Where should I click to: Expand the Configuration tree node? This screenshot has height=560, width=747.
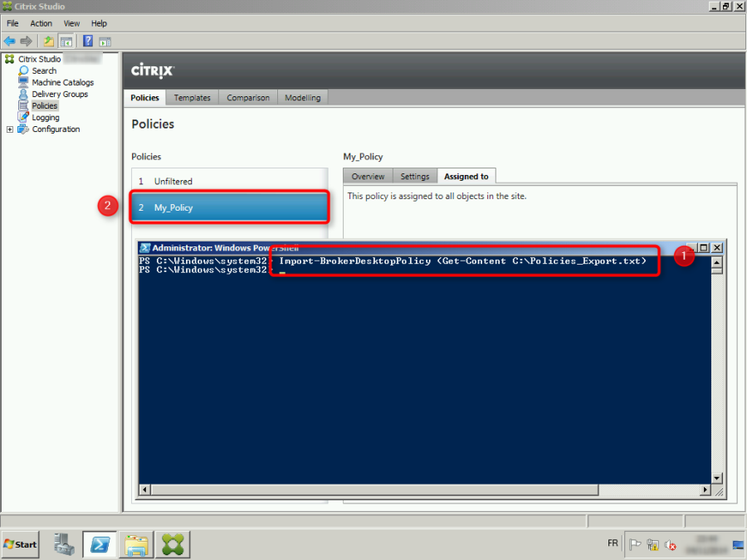[9, 129]
